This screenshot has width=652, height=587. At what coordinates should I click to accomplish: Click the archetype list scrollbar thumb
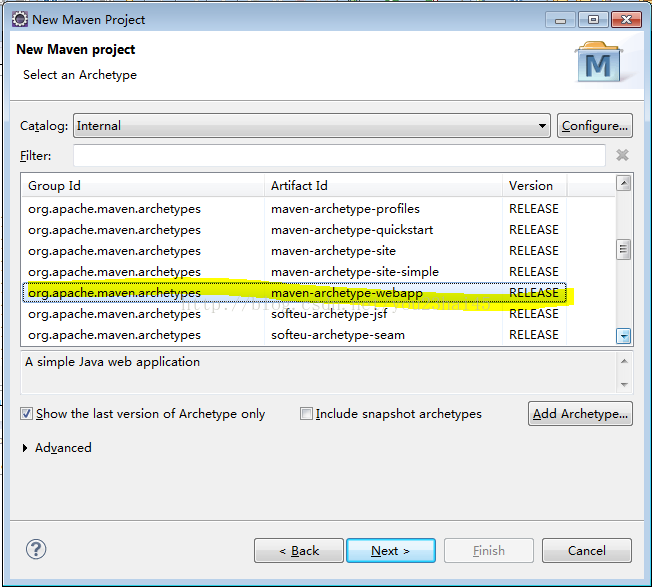point(623,249)
